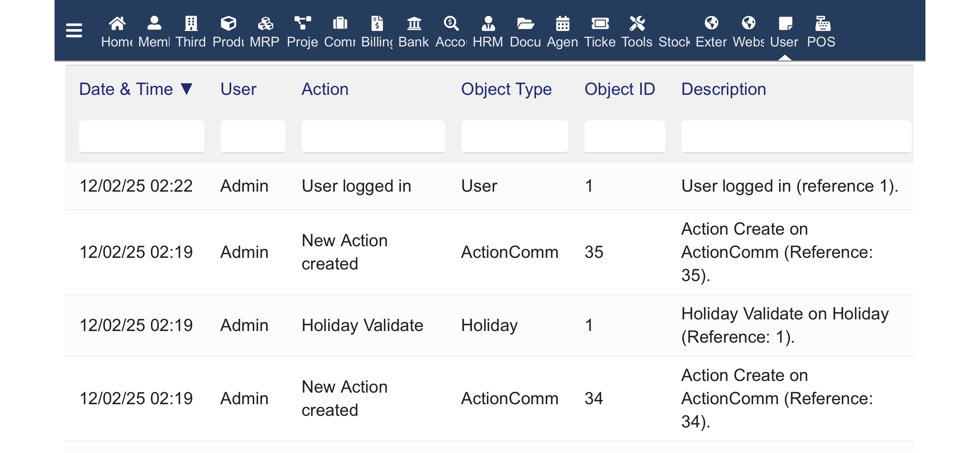The height and width of the screenshot is (453, 980).
Task: Open Members module icon
Action: click(x=154, y=24)
